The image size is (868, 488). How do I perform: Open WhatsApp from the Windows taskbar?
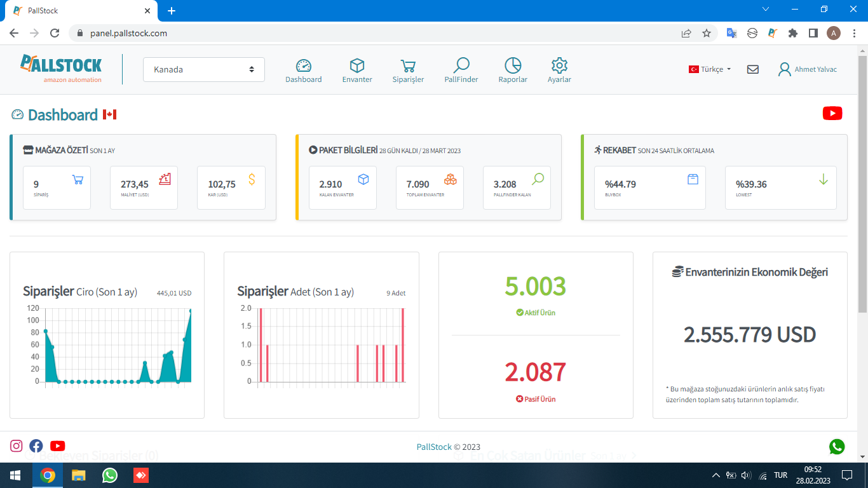coord(110,475)
